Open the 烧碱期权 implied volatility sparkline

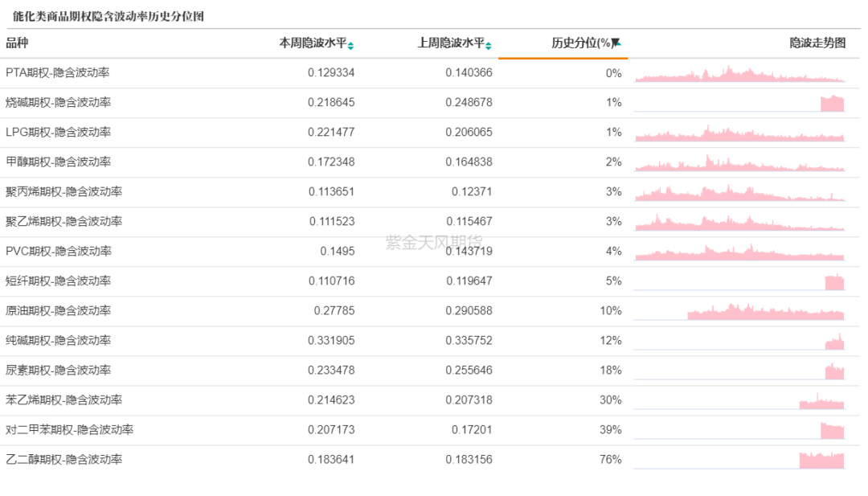832,104
